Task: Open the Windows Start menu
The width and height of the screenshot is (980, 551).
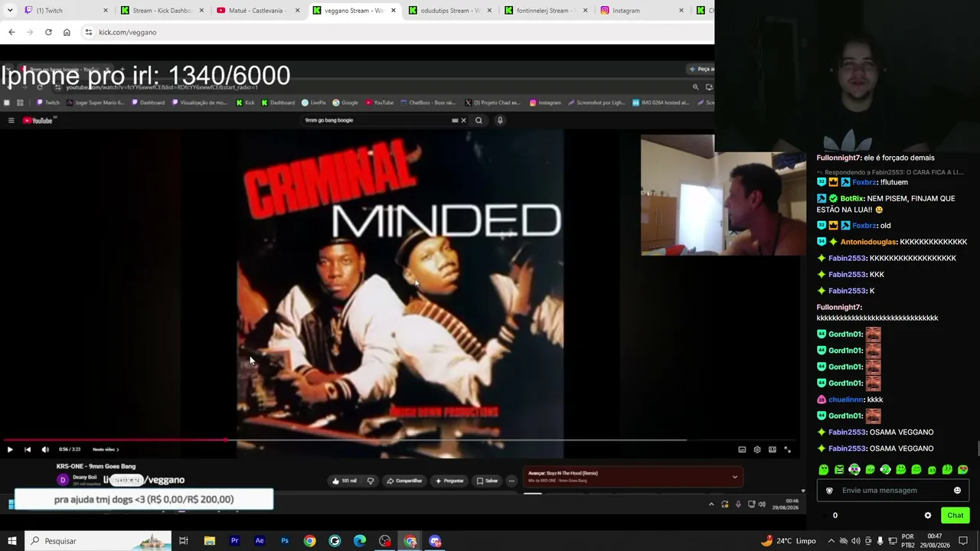Action: [12, 541]
